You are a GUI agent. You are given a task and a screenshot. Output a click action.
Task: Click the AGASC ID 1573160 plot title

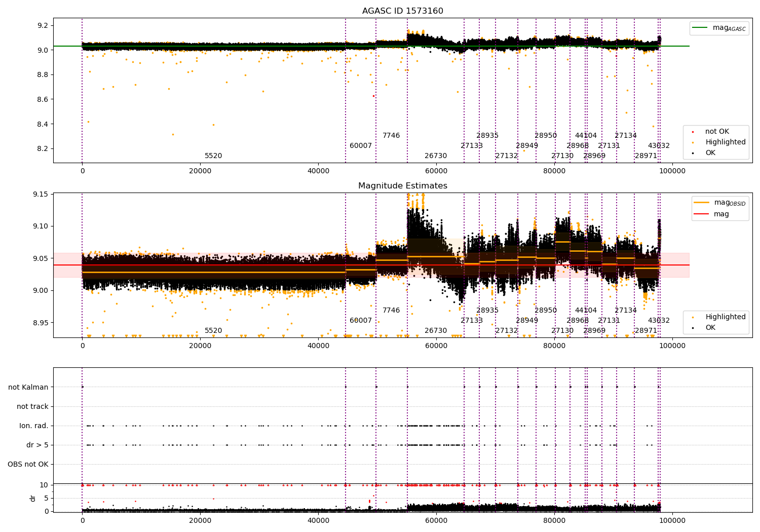pyautogui.click(x=403, y=11)
